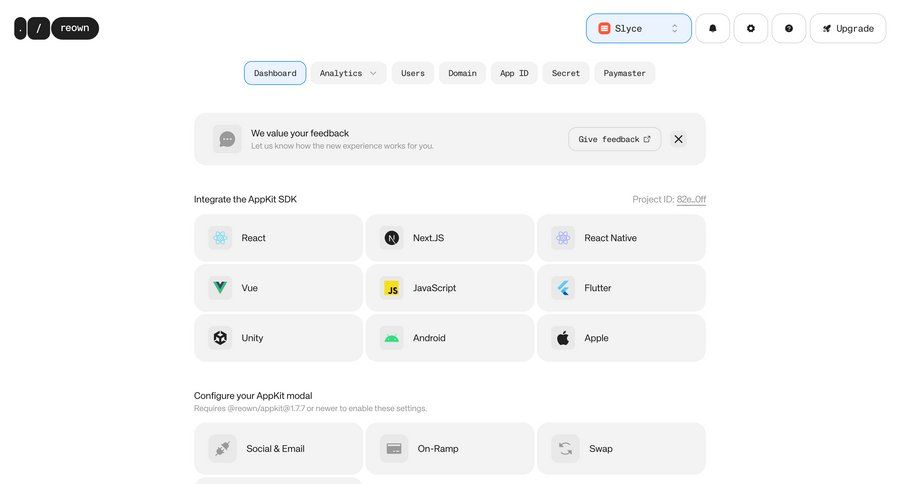Dismiss the feedback banner
Image resolution: width=900 pixels, height=484 pixels.
678,139
